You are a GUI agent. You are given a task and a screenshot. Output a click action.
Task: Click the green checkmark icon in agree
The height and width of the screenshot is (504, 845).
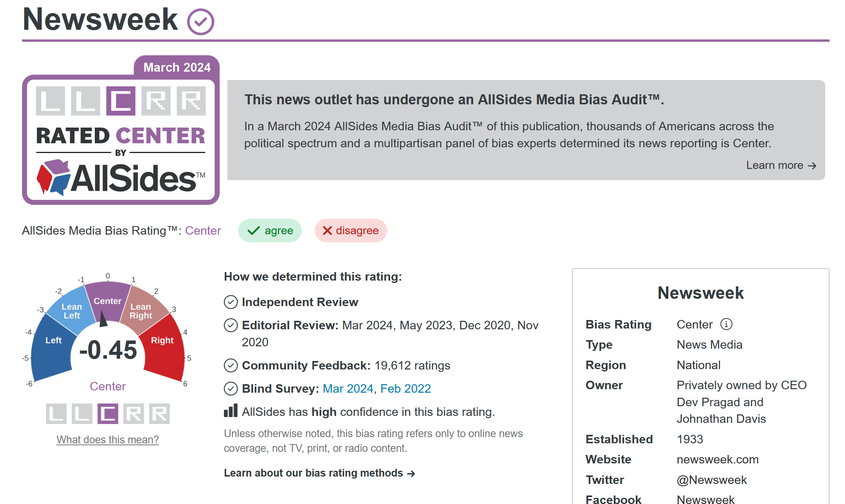253,231
